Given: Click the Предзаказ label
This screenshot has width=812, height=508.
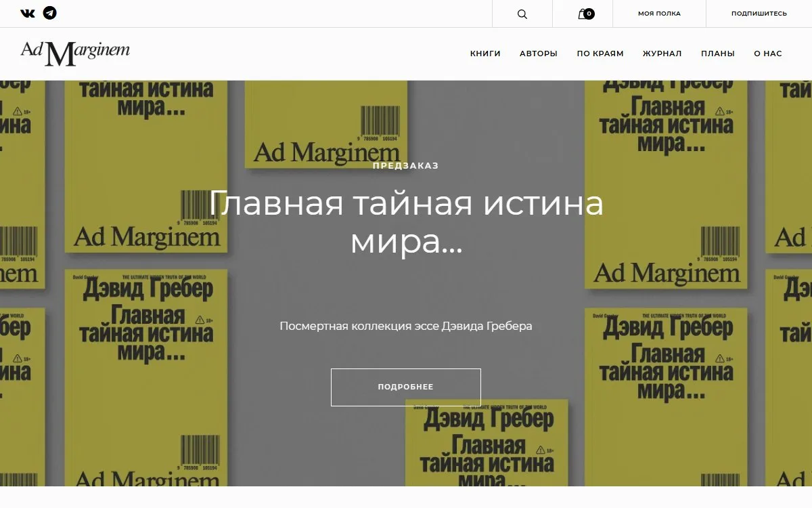Looking at the screenshot, I should [x=406, y=166].
